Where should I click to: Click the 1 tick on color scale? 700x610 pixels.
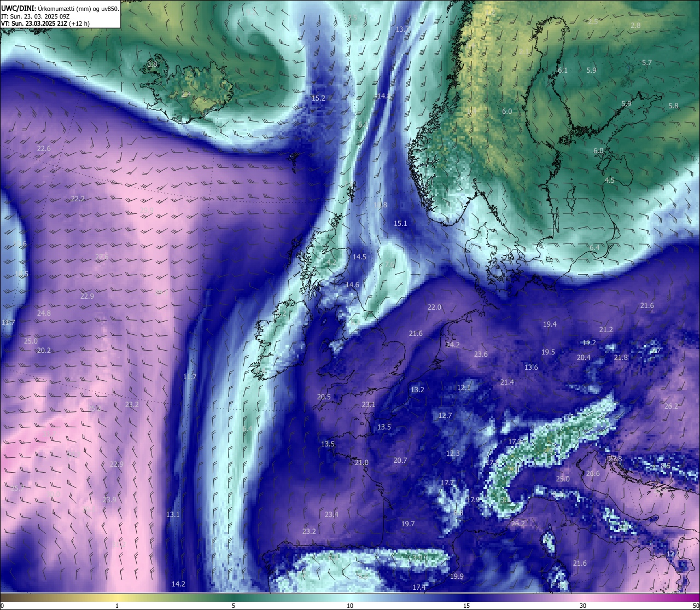(x=117, y=606)
